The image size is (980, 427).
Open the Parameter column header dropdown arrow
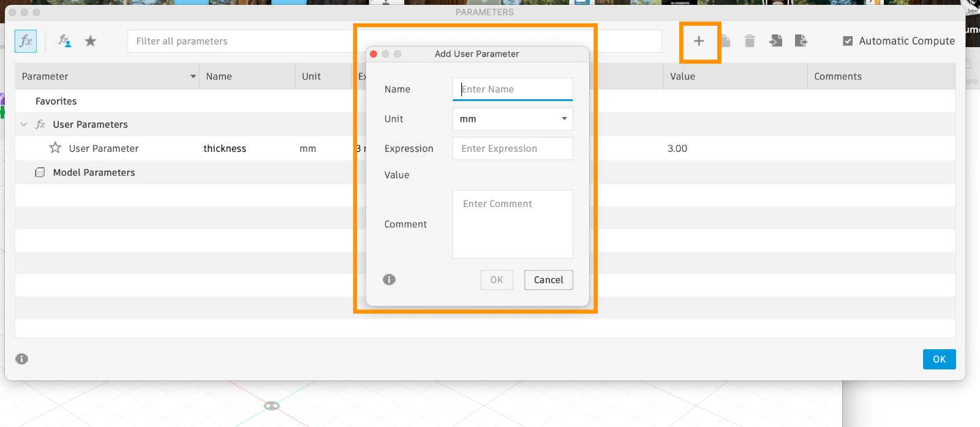(x=193, y=77)
